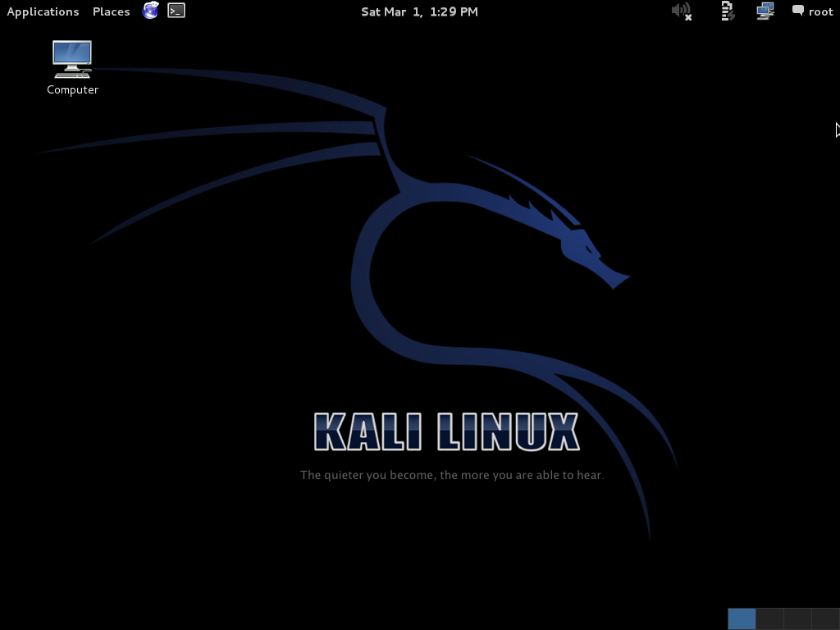Image resolution: width=840 pixels, height=630 pixels.
Task: Switch to the second workspace
Action: tap(769, 619)
